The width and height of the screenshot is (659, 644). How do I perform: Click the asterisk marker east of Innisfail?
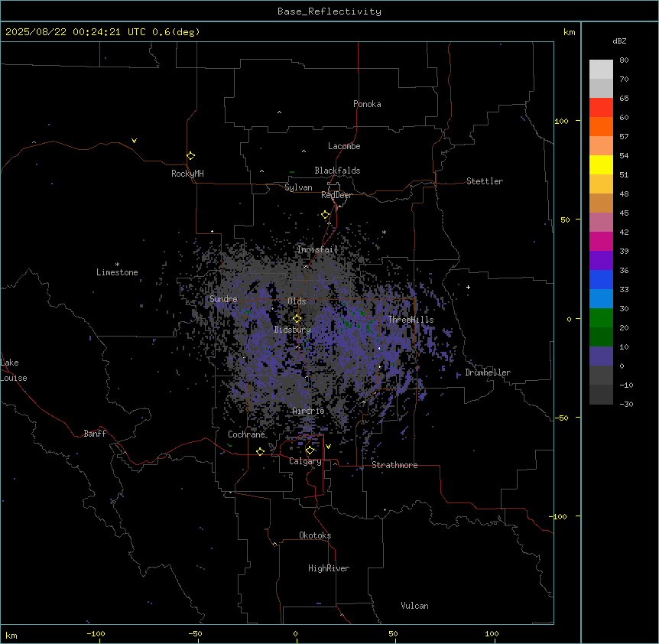click(384, 233)
